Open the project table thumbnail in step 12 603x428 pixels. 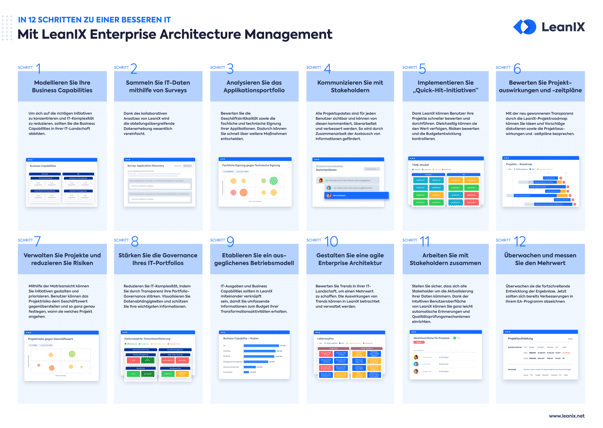click(540, 355)
